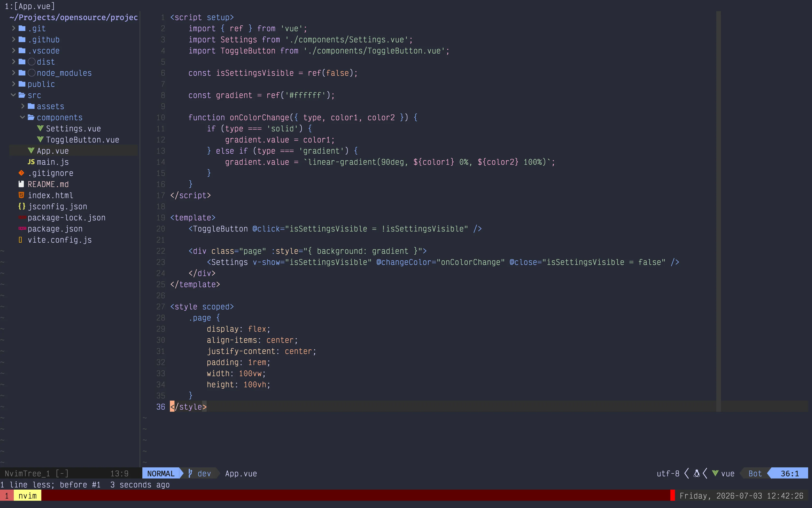Click the App.vue filename in statusline
The image size is (812, 508).
tap(241, 473)
